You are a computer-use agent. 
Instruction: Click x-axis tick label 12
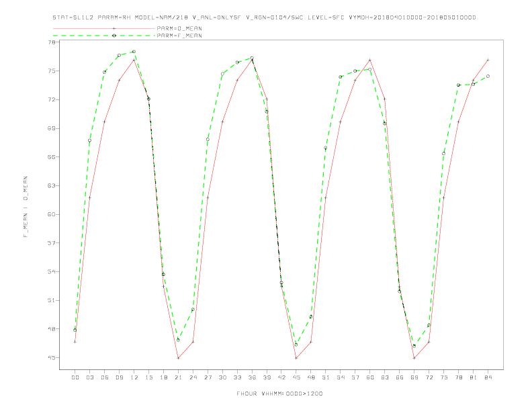coord(134,377)
